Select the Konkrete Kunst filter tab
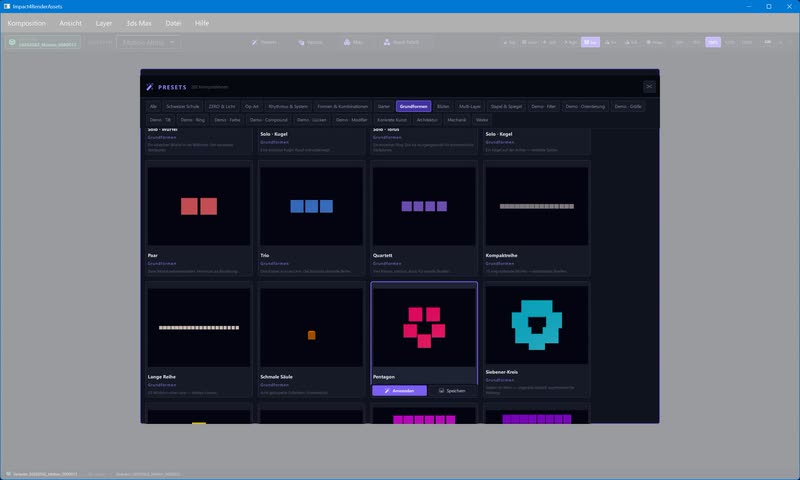Viewport: 800px width, 480px height. [x=392, y=120]
